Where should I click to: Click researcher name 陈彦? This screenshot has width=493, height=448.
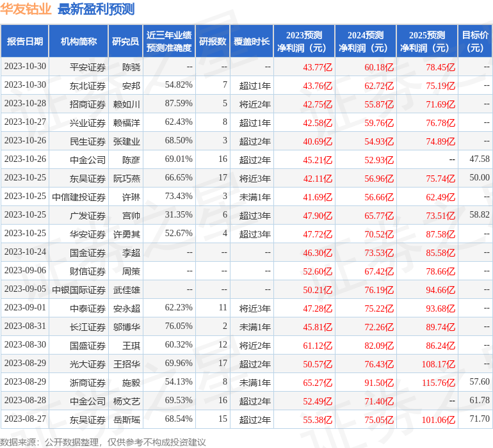[x=131, y=160]
